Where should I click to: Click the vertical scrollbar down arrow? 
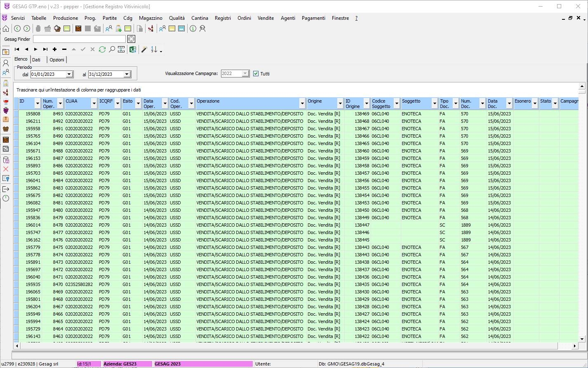pos(582,339)
